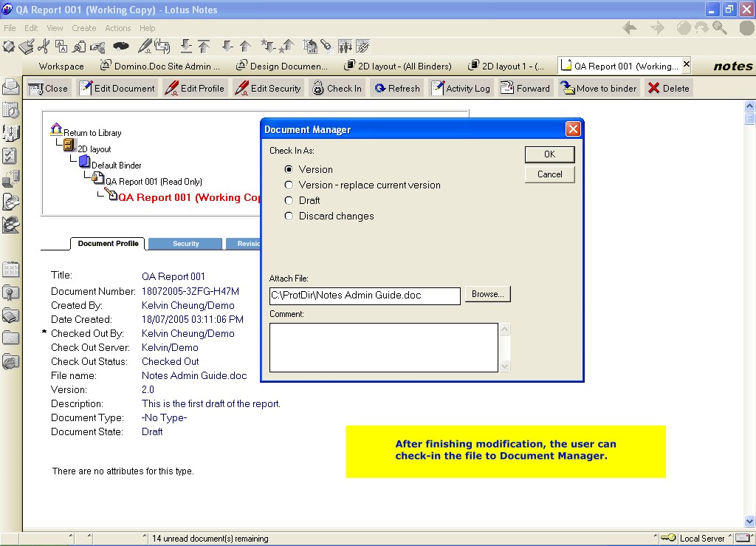Select QA Report 001 (Read Only) node
Screen dimensions: 756x546
pos(153,182)
